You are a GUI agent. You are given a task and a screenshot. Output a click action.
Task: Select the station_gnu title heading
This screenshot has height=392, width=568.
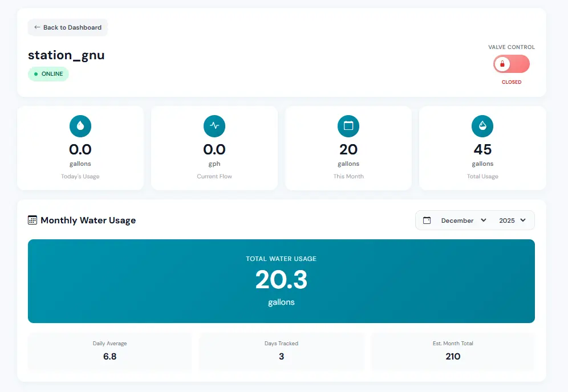coord(66,55)
